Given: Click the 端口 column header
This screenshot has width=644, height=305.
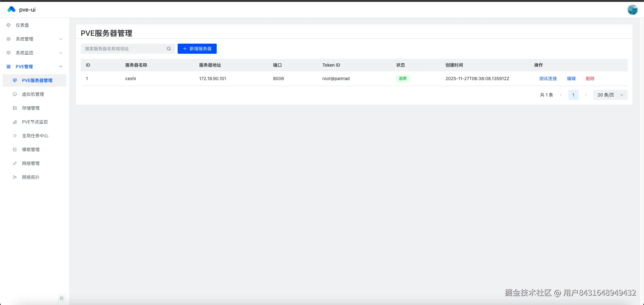Looking at the screenshot, I should (277, 65).
